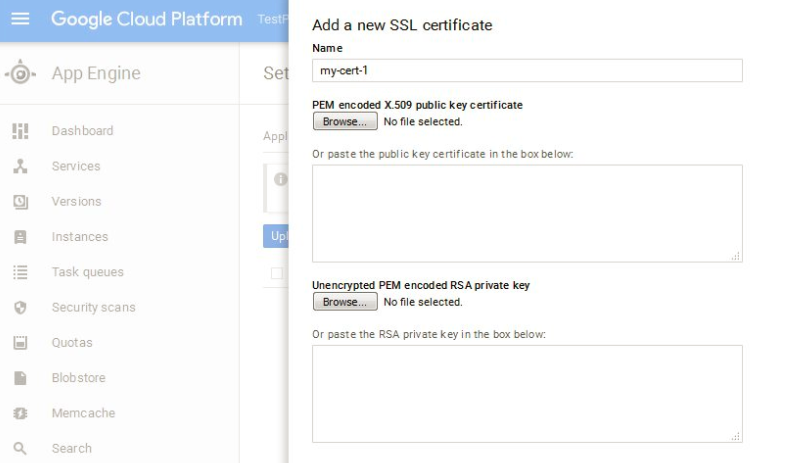Browse for the public key certificate file
Image resolution: width=788 pixels, height=463 pixels.
[345, 122]
